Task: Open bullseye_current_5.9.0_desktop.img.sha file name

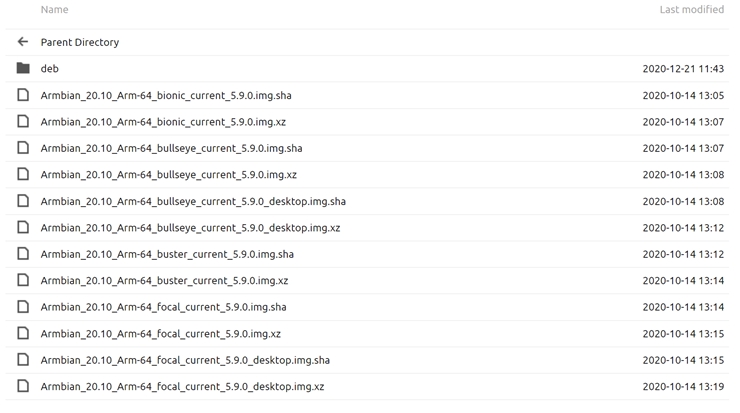Action: tap(193, 202)
